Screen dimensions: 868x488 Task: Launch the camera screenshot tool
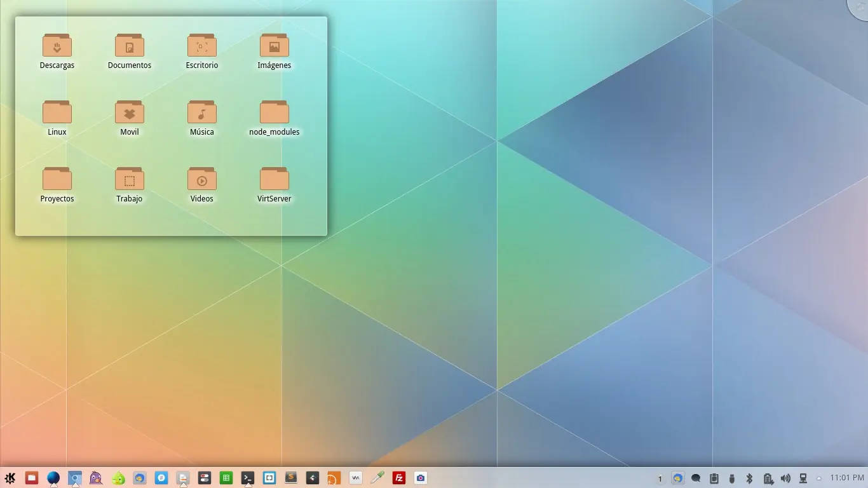[x=421, y=478]
